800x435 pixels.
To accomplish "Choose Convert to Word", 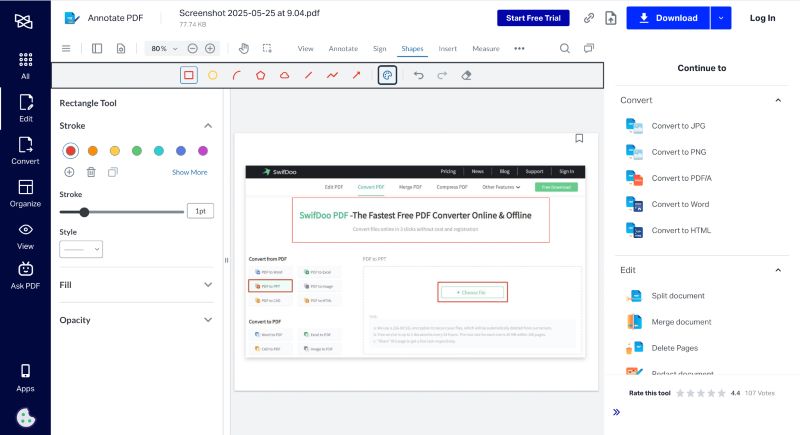I will click(680, 204).
